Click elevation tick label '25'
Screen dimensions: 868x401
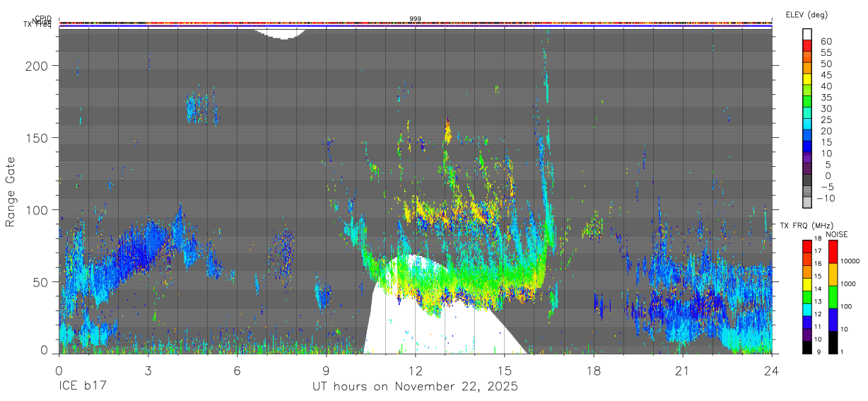click(826, 120)
